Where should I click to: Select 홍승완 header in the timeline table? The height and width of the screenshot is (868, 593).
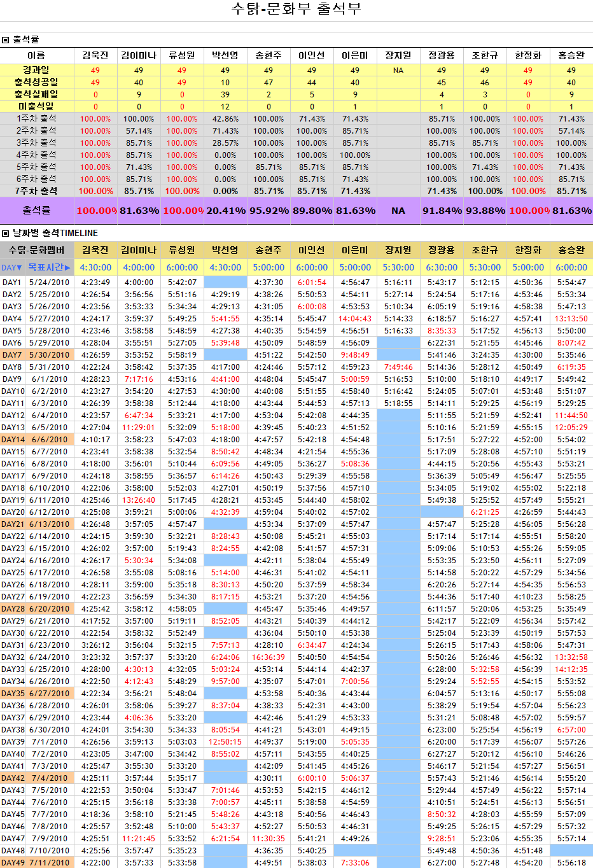click(x=571, y=250)
